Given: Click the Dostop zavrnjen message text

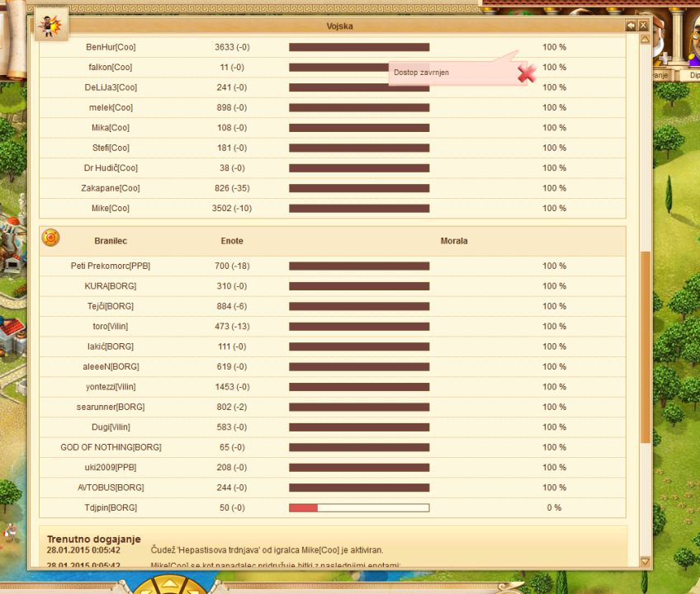Looking at the screenshot, I should pyautogui.click(x=422, y=73).
